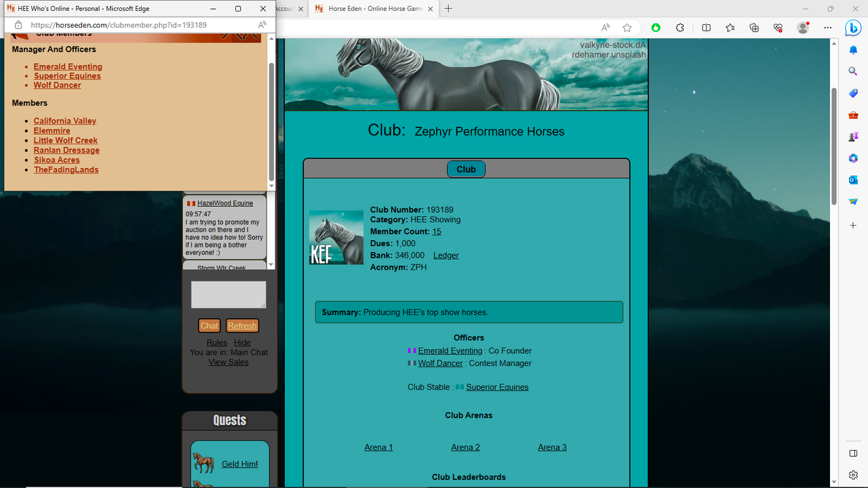Open a new tab with the plus button
868x488 pixels.
pos(448,9)
